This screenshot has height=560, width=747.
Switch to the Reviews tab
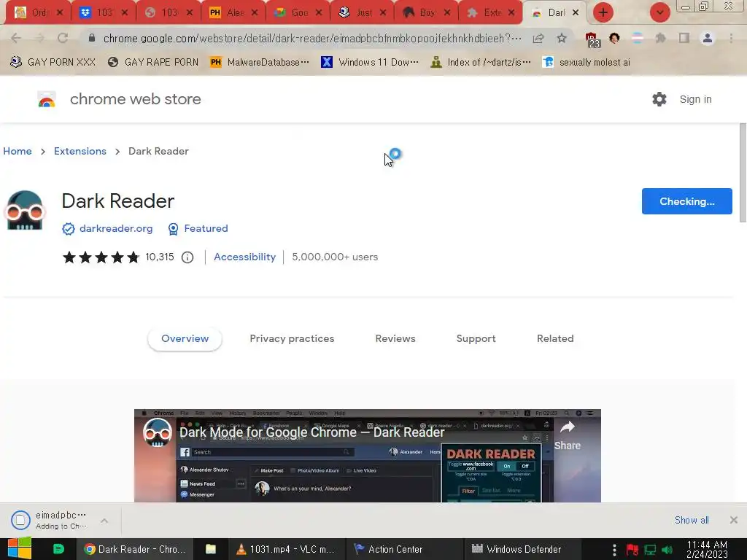[x=395, y=338]
